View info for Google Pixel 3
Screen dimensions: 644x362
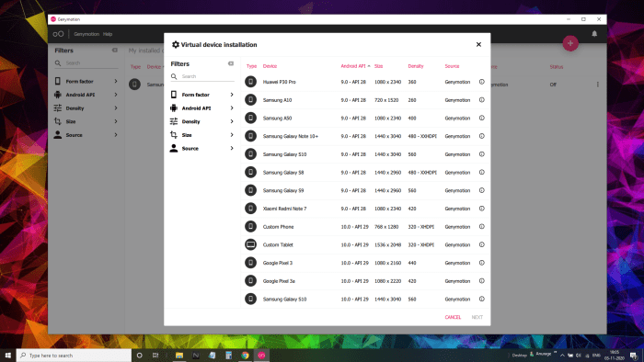[482, 263]
